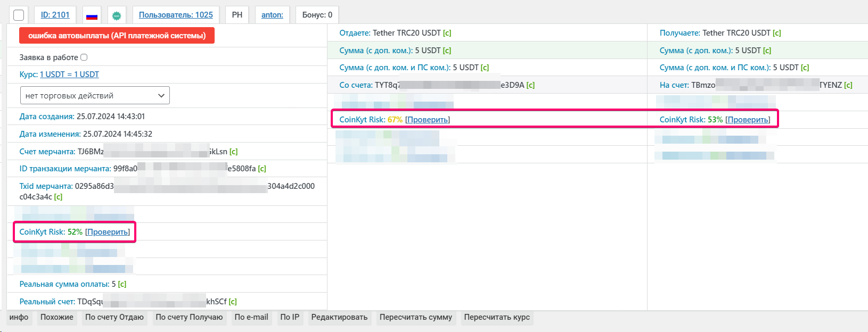The image size is (868, 332).
Task: Copy merchant account via [c] icon
Action: [x=233, y=152]
